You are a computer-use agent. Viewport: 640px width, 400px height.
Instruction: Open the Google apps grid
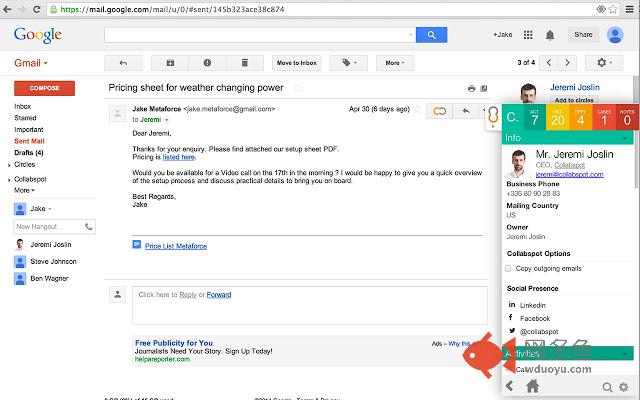[x=528, y=35]
